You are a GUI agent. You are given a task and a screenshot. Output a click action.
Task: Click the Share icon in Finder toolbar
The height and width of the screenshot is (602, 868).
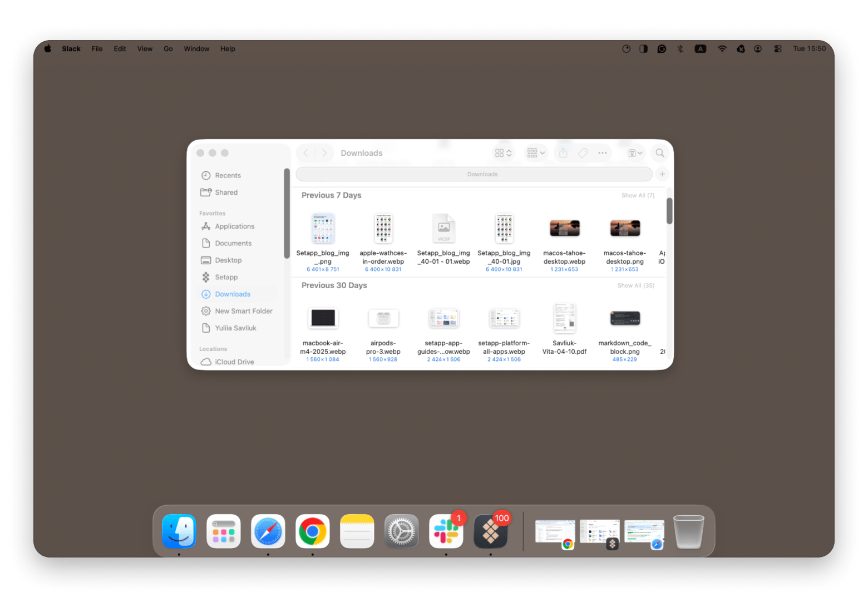(x=563, y=153)
